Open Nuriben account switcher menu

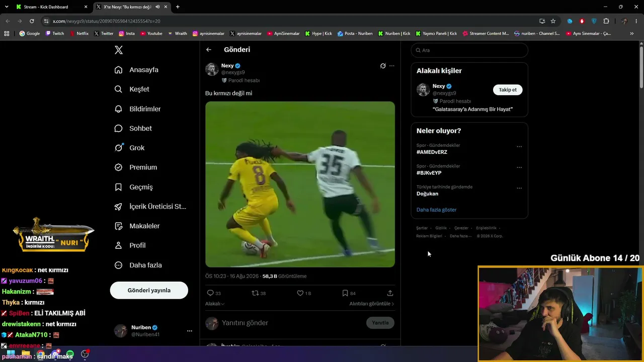click(x=190, y=331)
